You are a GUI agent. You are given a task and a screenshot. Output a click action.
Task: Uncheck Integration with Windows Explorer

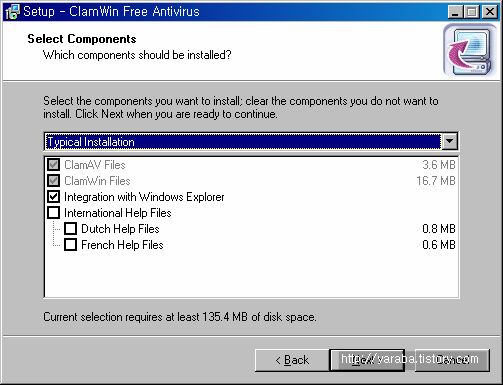[x=54, y=197]
